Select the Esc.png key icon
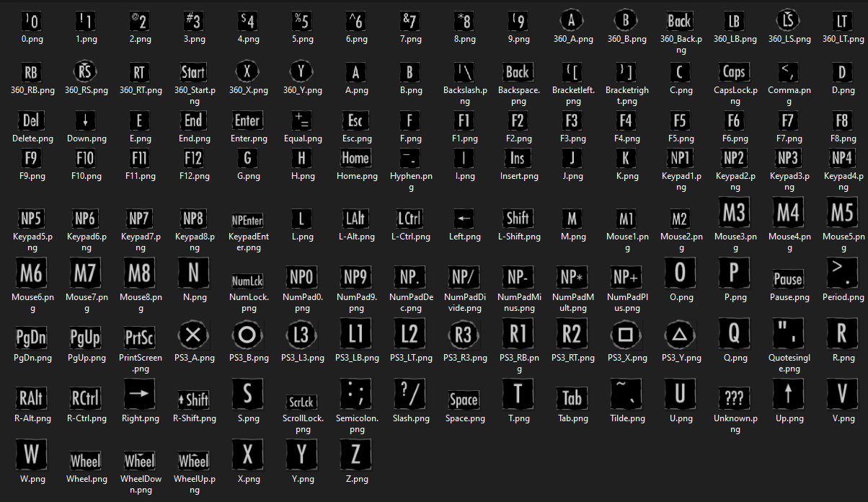The image size is (868, 502). point(355,120)
